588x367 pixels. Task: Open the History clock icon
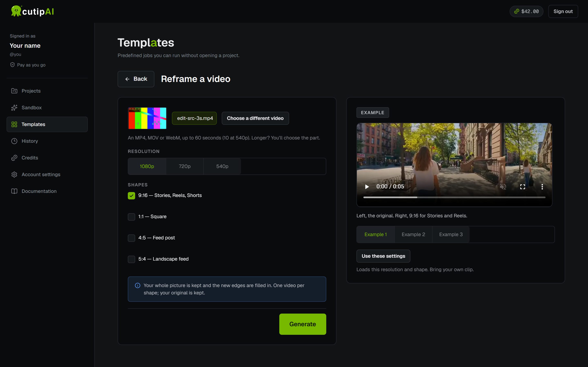pyautogui.click(x=14, y=141)
